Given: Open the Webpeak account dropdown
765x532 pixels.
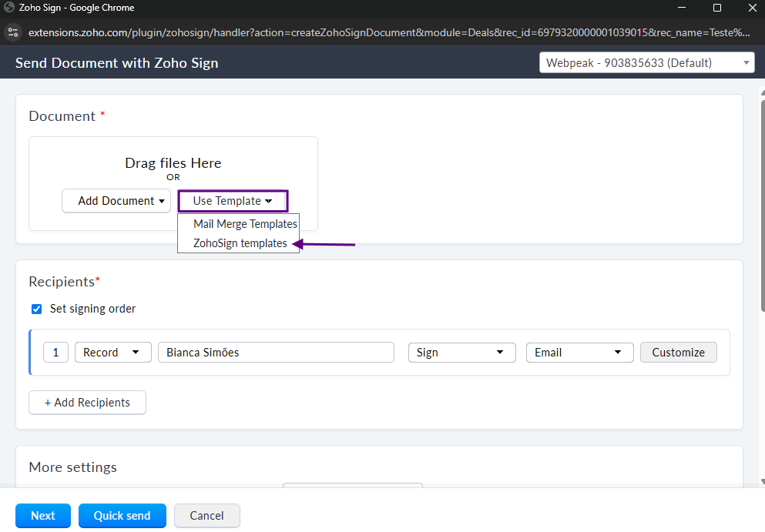Looking at the screenshot, I should click(647, 63).
